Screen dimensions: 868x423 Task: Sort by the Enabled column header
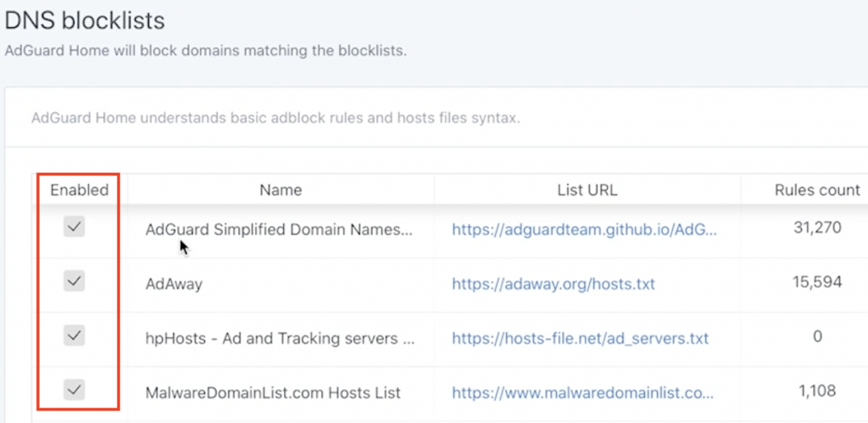click(x=79, y=191)
